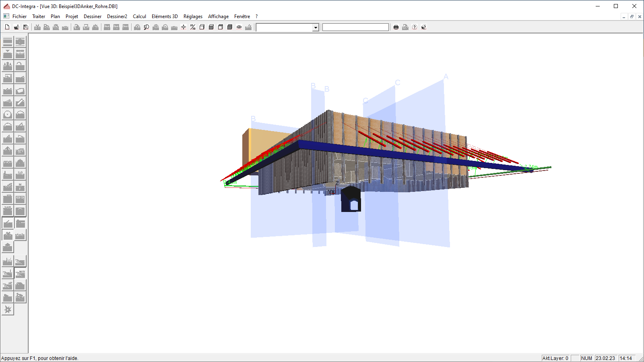Select the magnifier zoom window tool
The height and width of the screenshot is (362, 644).
[147, 27]
